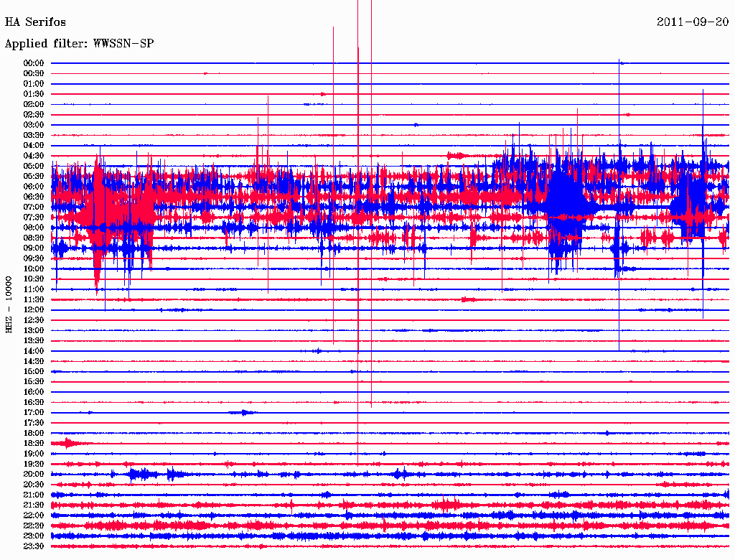Select the 20:00 time label
Image resolution: width=735 pixels, height=560 pixels.
pos(34,474)
